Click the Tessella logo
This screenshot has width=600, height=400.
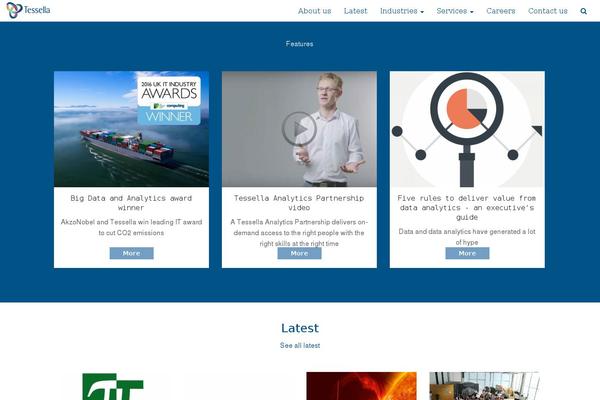click(28, 10)
